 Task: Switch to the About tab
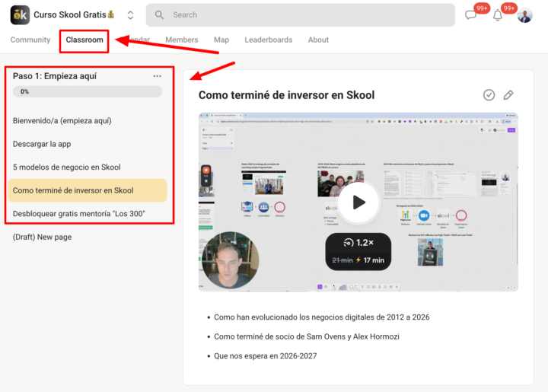[318, 40]
